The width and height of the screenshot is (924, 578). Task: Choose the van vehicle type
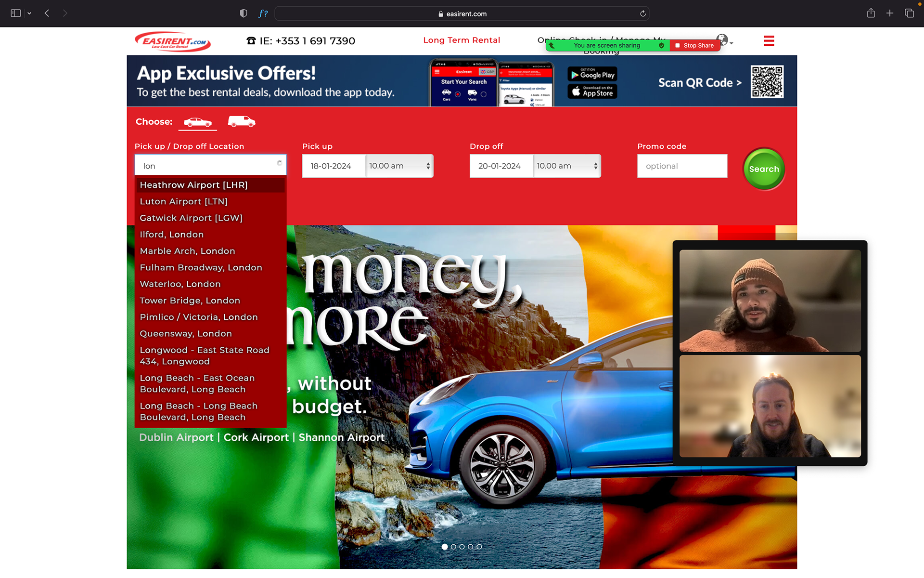pyautogui.click(x=241, y=121)
